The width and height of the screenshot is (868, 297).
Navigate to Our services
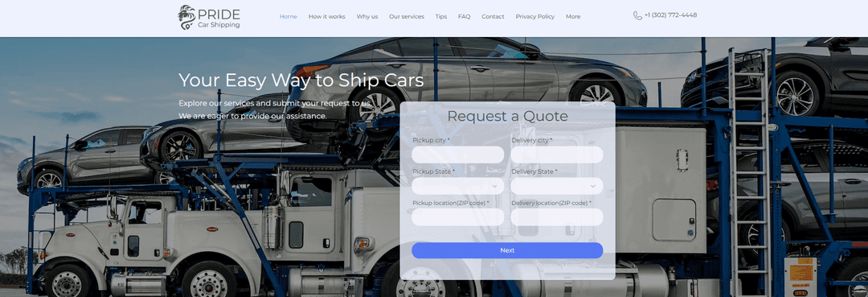[x=407, y=17]
